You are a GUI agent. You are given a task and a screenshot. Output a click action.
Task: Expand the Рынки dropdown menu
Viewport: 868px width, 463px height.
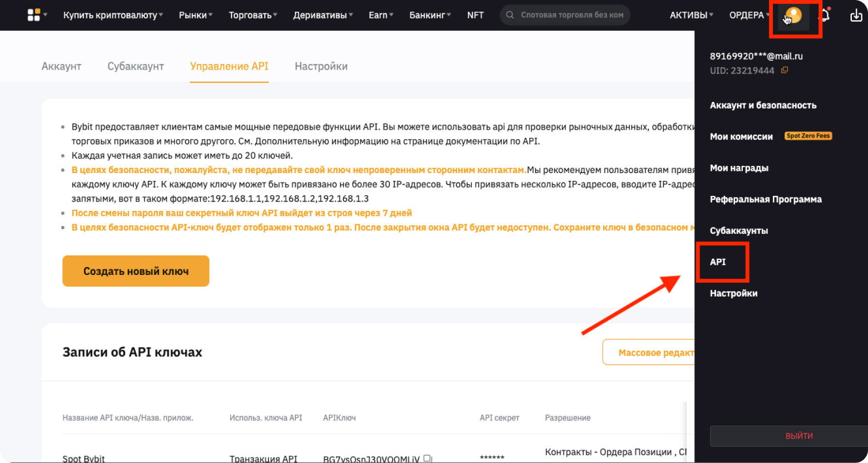[x=195, y=15]
